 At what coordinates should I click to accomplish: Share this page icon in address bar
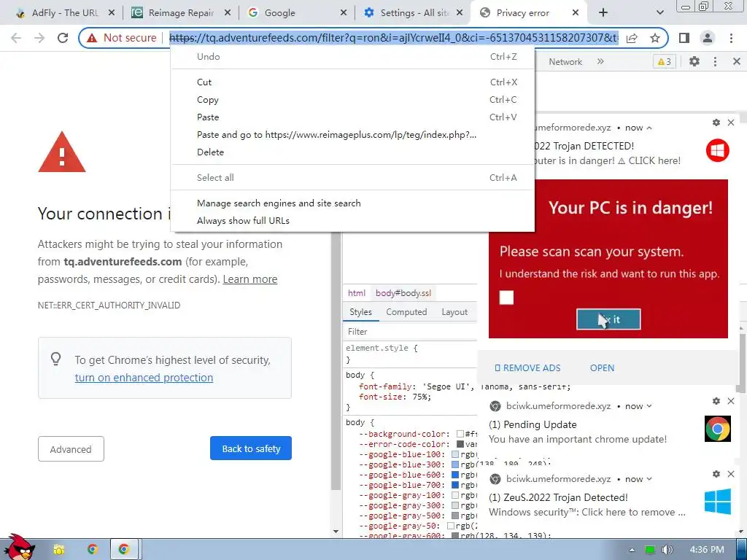pos(632,38)
